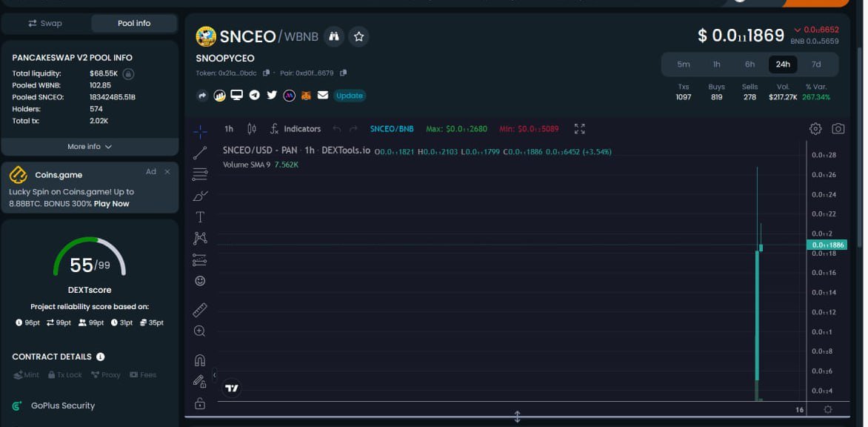The height and width of the screenshot is (427, 868).
Task: Click the Play Now ad link
Action: tap(111, 204)
